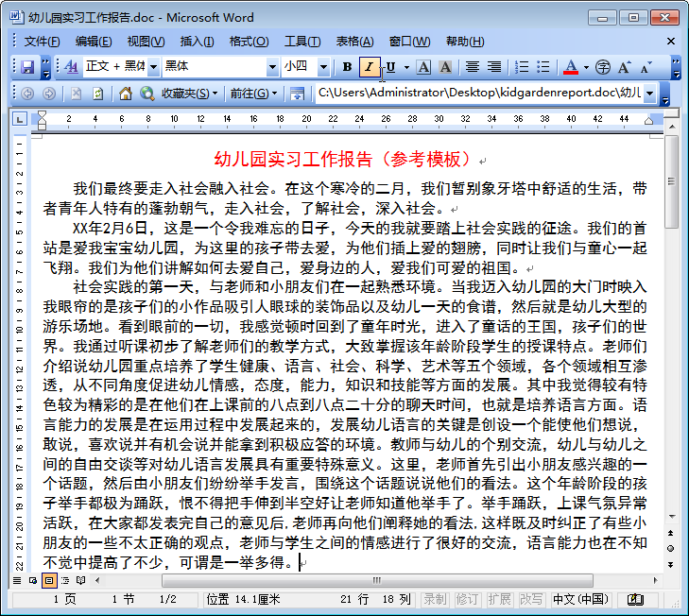Screen dimensions: 689x616
Task: Click the distributed alignment icon
Action: (x=473, y=67)
